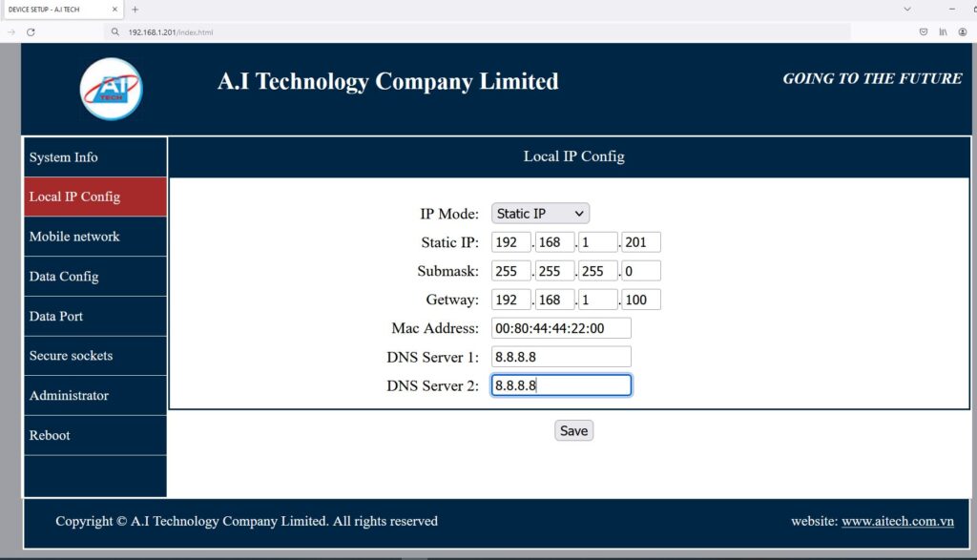The image size is (977, 560).
Task: Click the browser forward arrow
Action: (x=11, y=31)
